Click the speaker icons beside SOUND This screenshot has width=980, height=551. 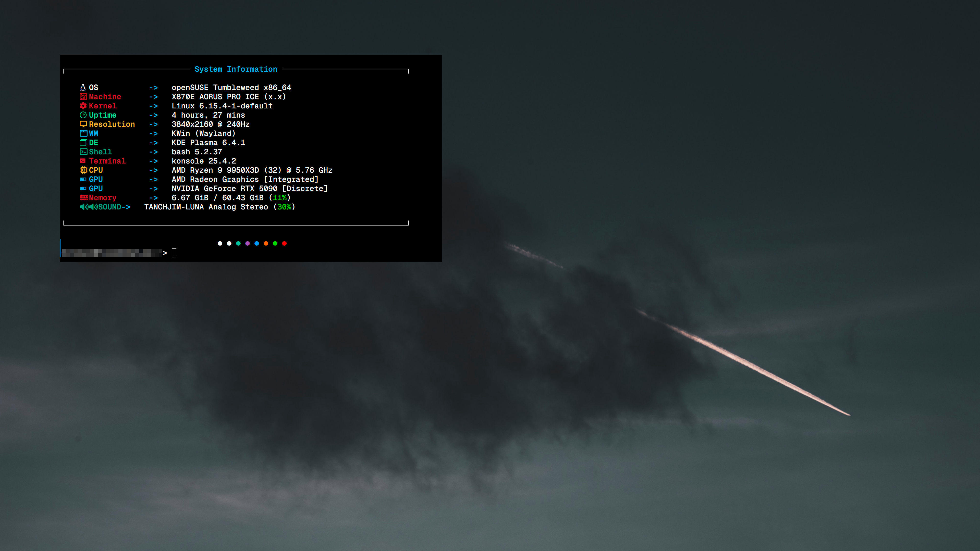[89, 207]
